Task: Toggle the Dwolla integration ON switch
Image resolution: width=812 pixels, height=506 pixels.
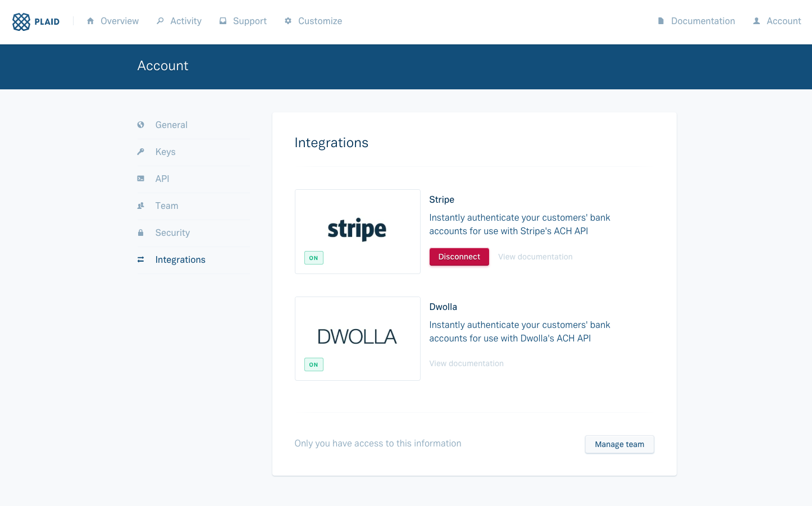Action: 313,364
